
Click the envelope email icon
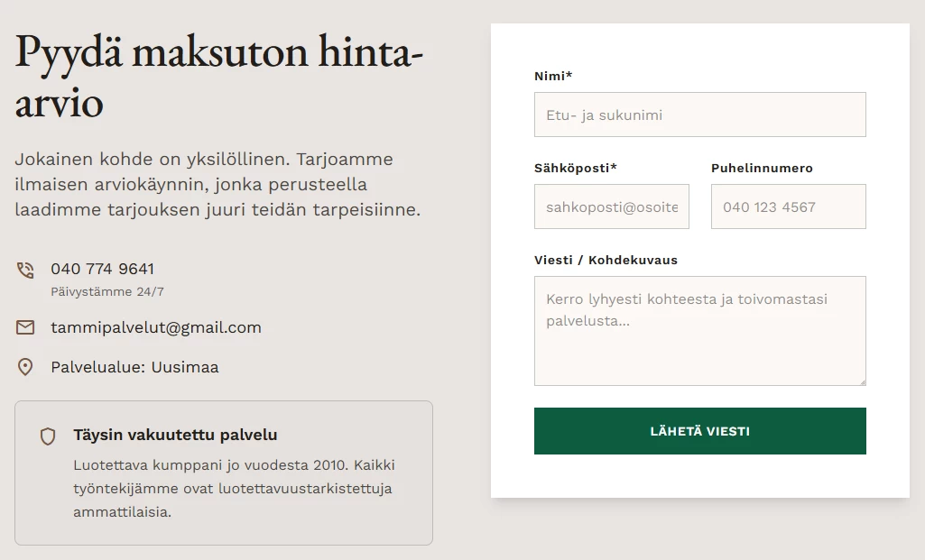coord(24,327)
